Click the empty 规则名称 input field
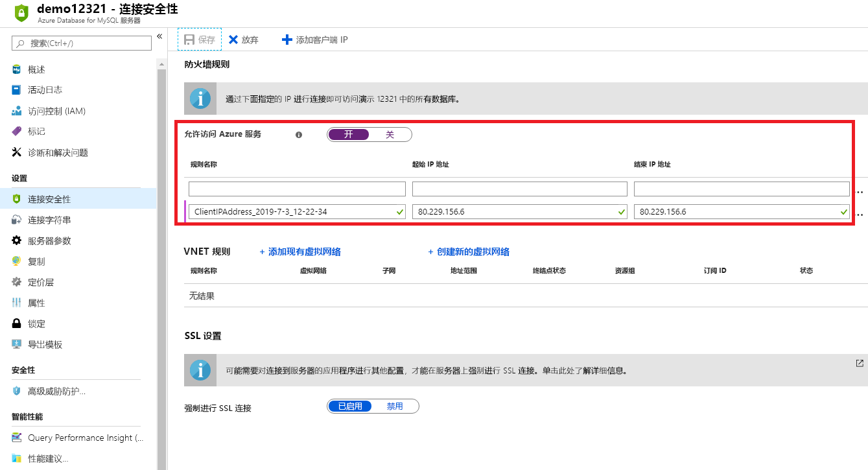 click(x=297, y=189)
